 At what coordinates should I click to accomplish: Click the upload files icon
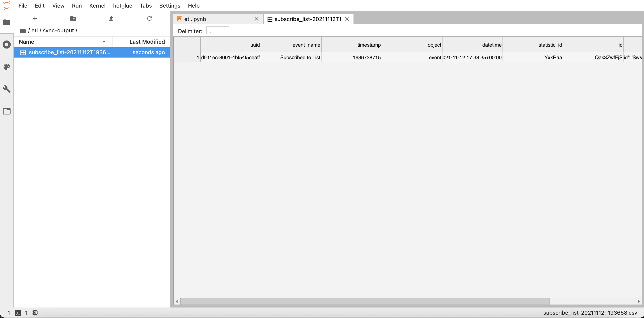111,18
